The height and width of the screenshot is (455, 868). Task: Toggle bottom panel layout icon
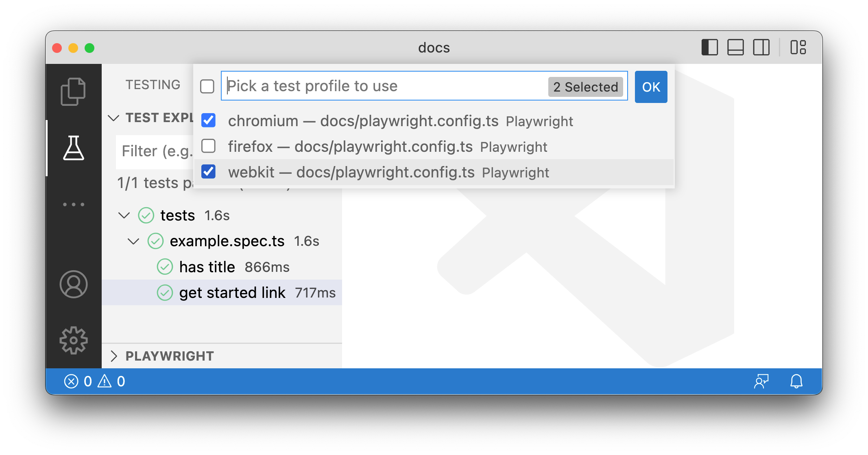pos(735,47)
